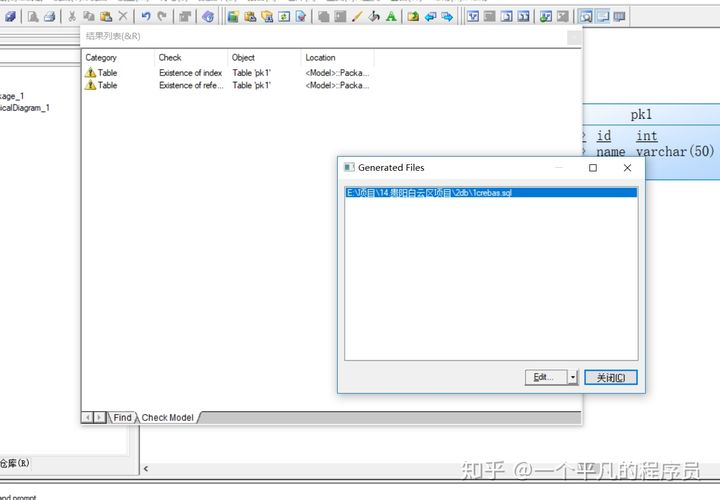Click the Copy icon in toolbar
Viewport: 720px width, 500px height.
(89, 17)
